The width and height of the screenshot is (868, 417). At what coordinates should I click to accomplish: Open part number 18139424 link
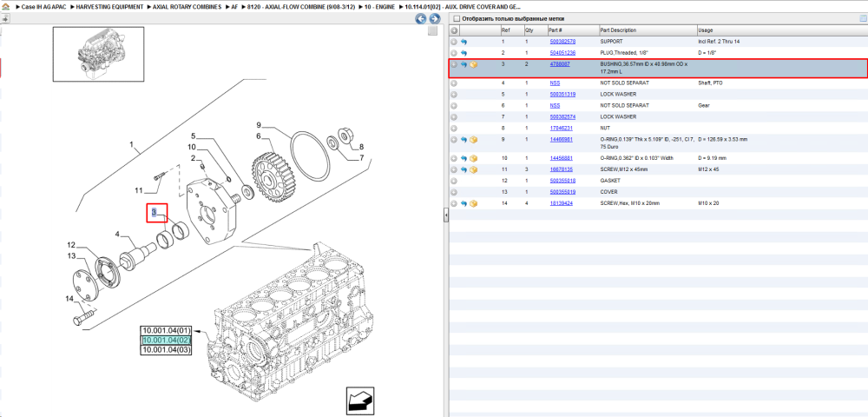(562, 203)
